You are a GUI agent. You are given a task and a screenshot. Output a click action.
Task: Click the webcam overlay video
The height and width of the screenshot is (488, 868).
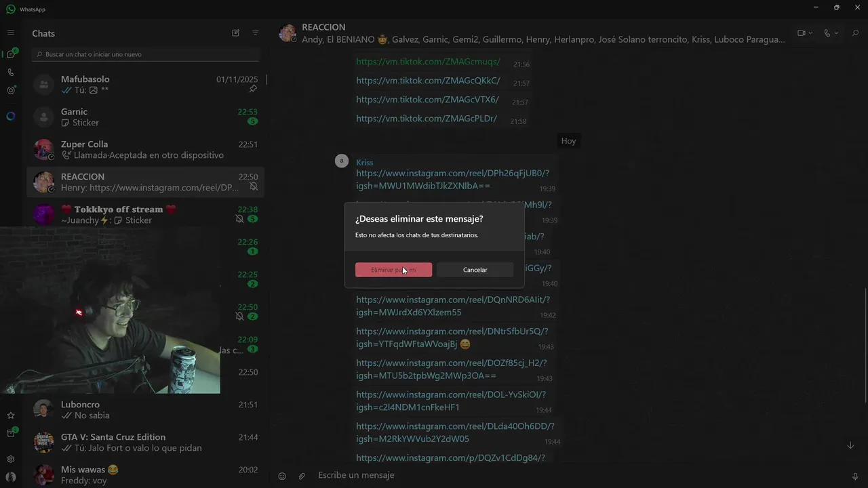click(x=110, y=310)
